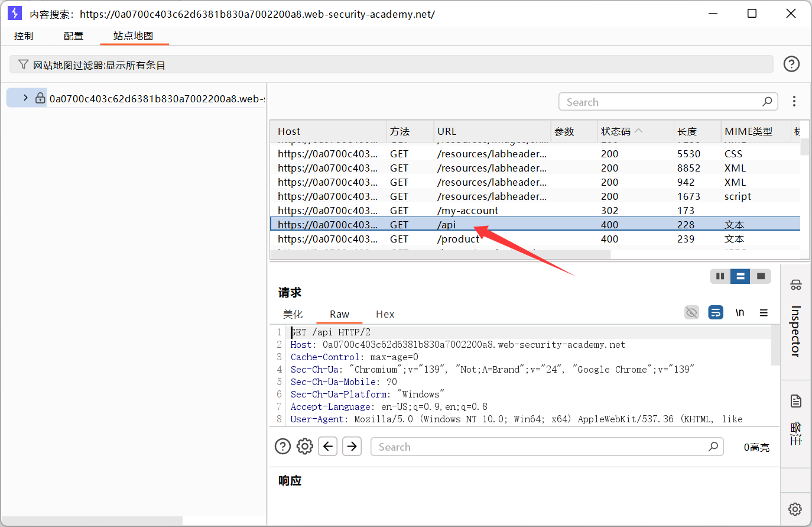
Task: Toggle the hidden-eye icon in request toolbar
Action: 691,312
